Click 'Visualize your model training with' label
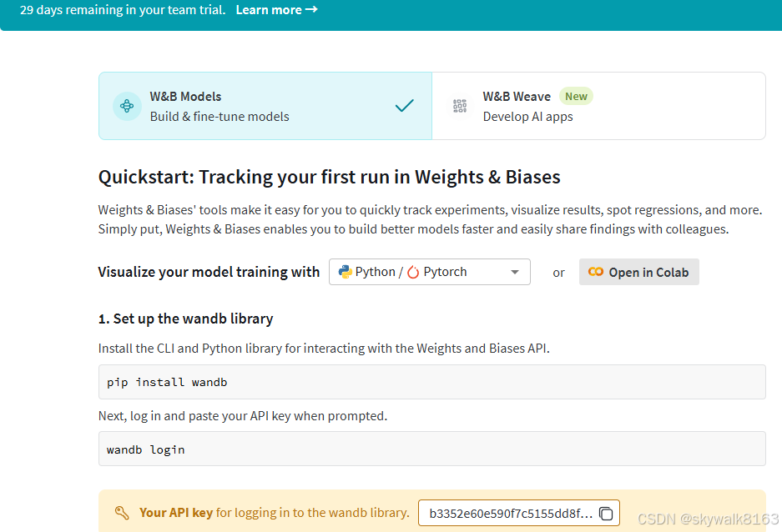This screenshot has width=782, height=532. coord(209,272)
